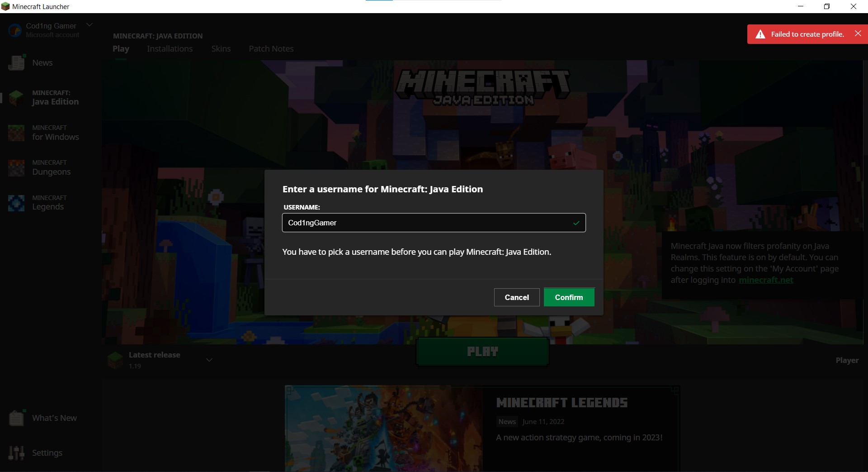
Task: Click the 'Failed to create profile.' message
Action: coord(807,34)
